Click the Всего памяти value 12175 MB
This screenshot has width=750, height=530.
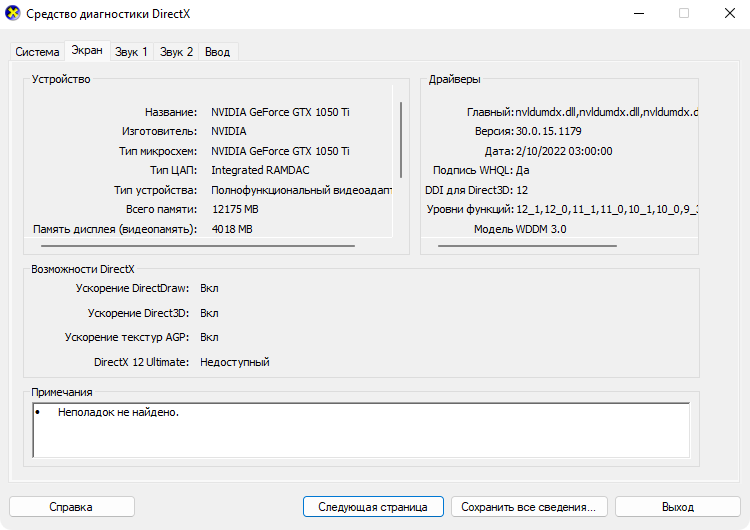tap(235, 209)
